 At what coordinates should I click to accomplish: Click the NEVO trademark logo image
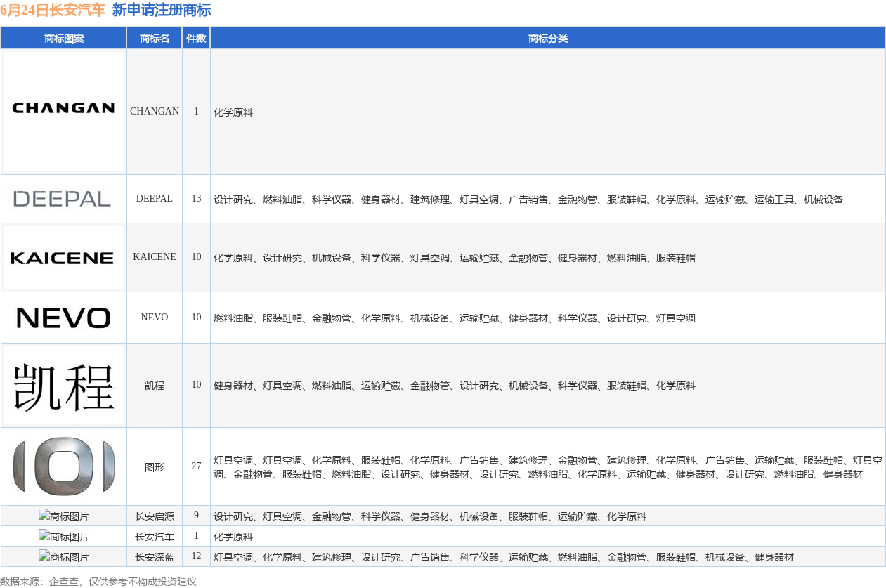pyautogui.click(x=64, y=318)
